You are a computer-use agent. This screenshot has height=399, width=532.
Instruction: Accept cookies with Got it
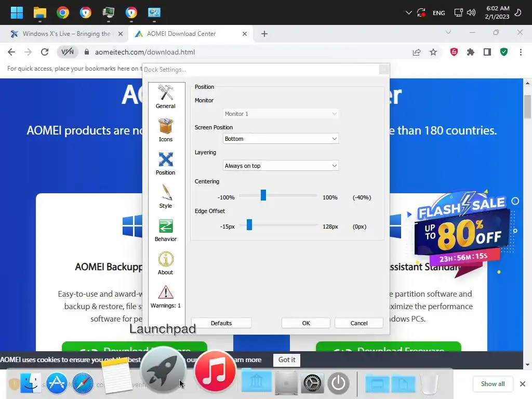[287, 360]
